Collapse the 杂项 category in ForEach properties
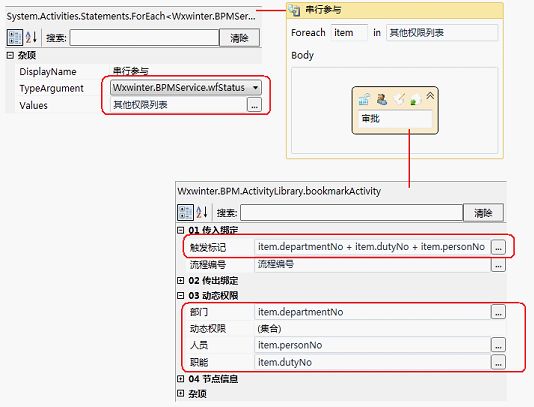 (x=10, y=56)
